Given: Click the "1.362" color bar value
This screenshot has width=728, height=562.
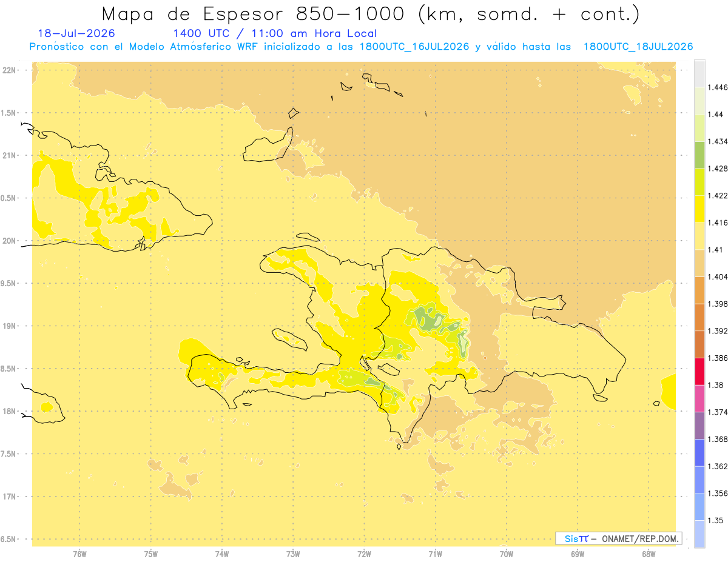Looking at the screenshot, I should pos(717,466).
